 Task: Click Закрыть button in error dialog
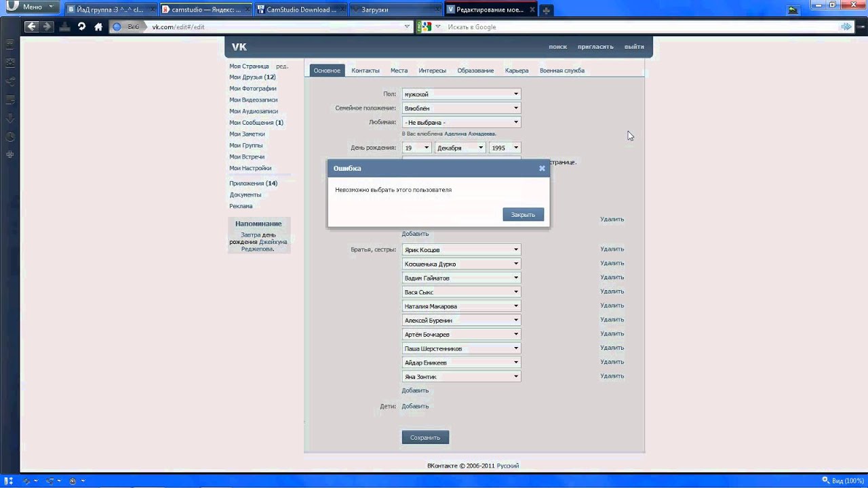523,214
